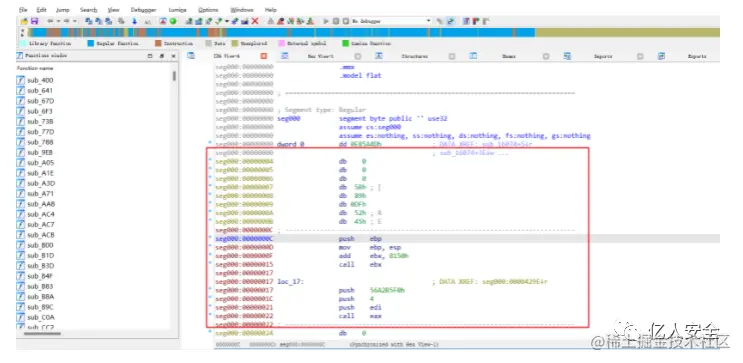Click the green circle toolbar icon
The width and height of the screenshot is (743, 363).
[173, 21]
